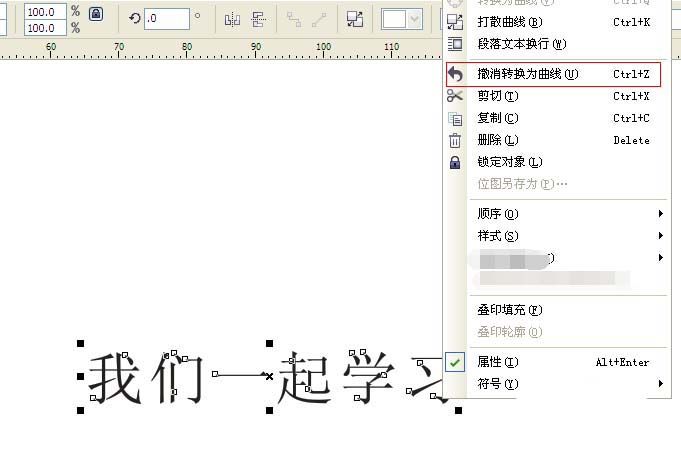
Task: Click the rotation angle input field
Action: pos(167,19)
